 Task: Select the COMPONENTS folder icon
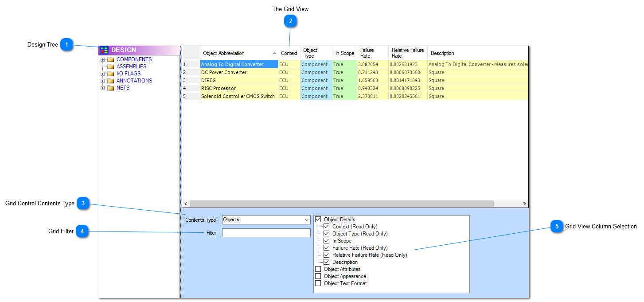pos(110,59)
